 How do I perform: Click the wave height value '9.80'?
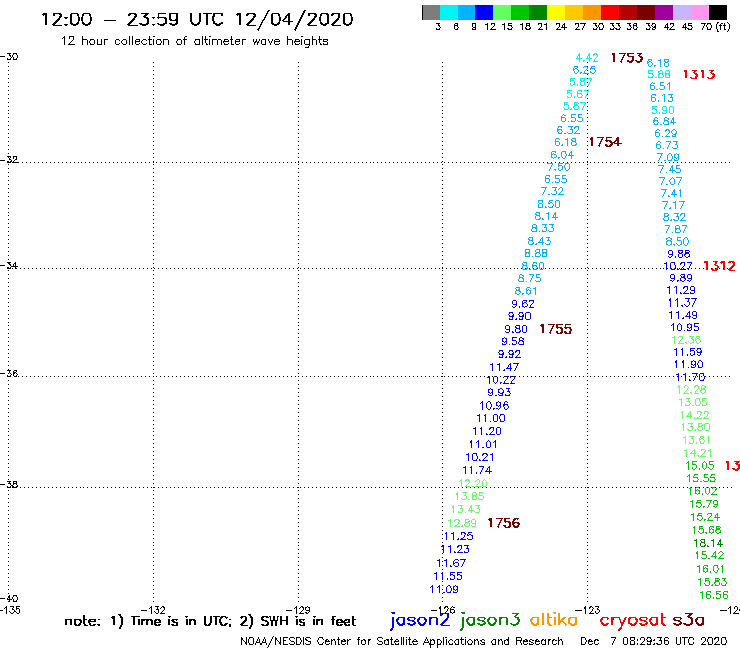pyautogui.click(x=516, y=329)
